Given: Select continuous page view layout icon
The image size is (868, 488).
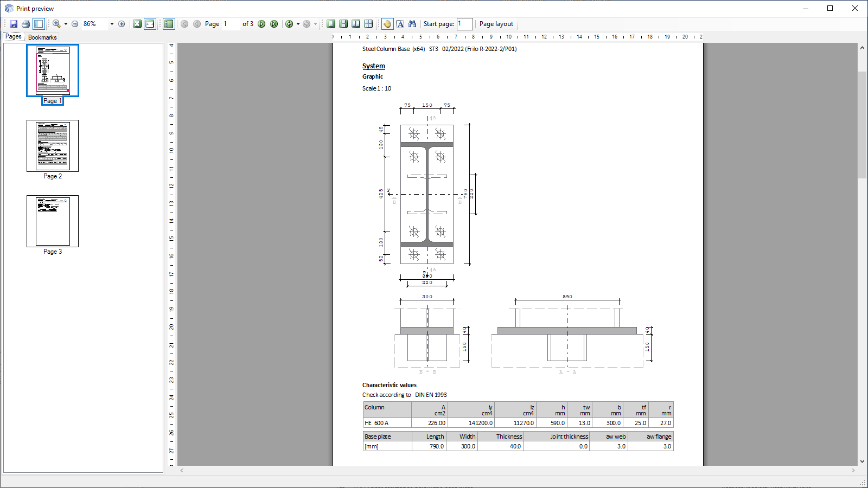Looking at the screenshot, I should click(343, 24).
